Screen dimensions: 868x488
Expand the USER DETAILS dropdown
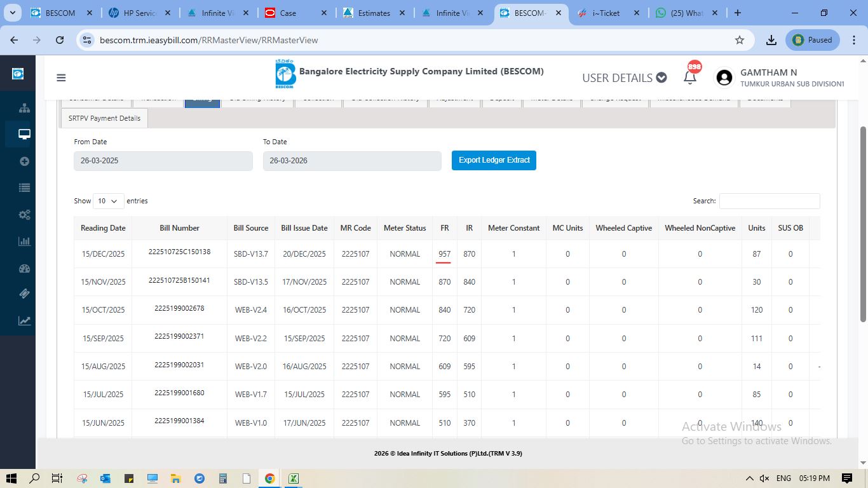[624, 78]
